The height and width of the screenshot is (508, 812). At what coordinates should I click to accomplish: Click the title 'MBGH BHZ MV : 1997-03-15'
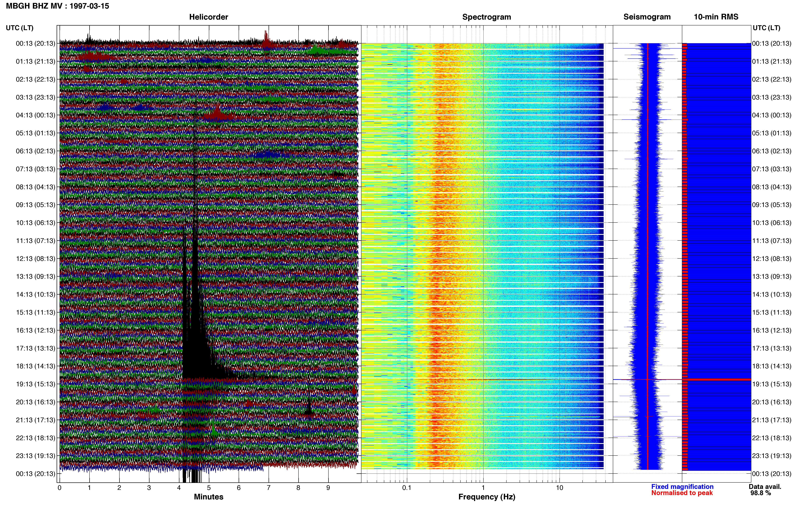pos(57,6)
